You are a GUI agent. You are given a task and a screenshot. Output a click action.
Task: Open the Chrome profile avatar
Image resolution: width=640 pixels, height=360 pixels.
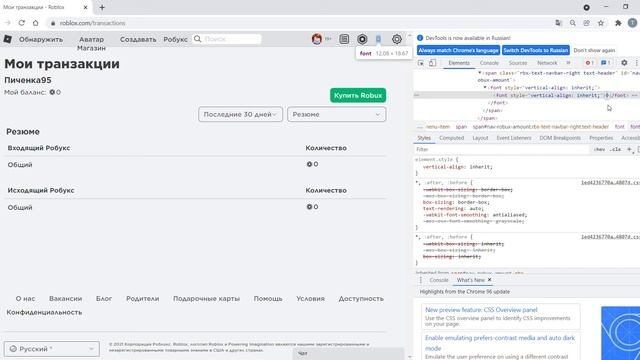coord(632,23)
